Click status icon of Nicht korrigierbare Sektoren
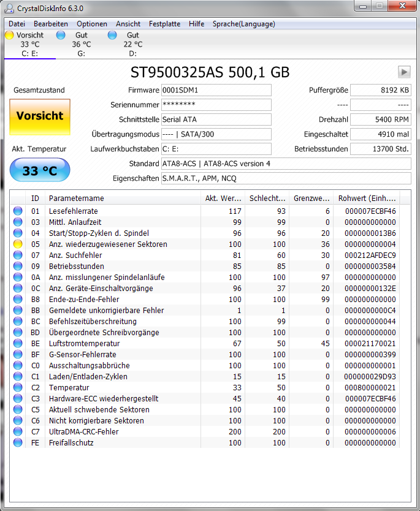 click(x=18, y=420)
